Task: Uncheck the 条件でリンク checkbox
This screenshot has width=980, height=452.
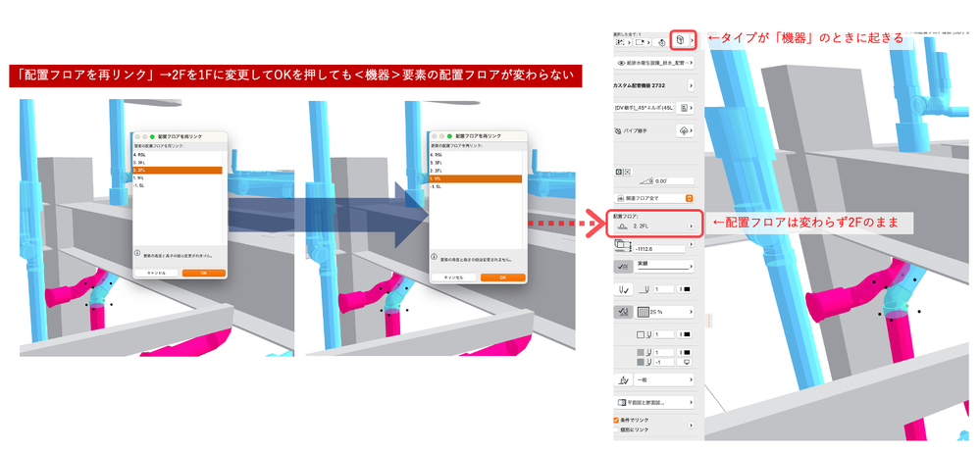Action: click(x=616, y=421)
